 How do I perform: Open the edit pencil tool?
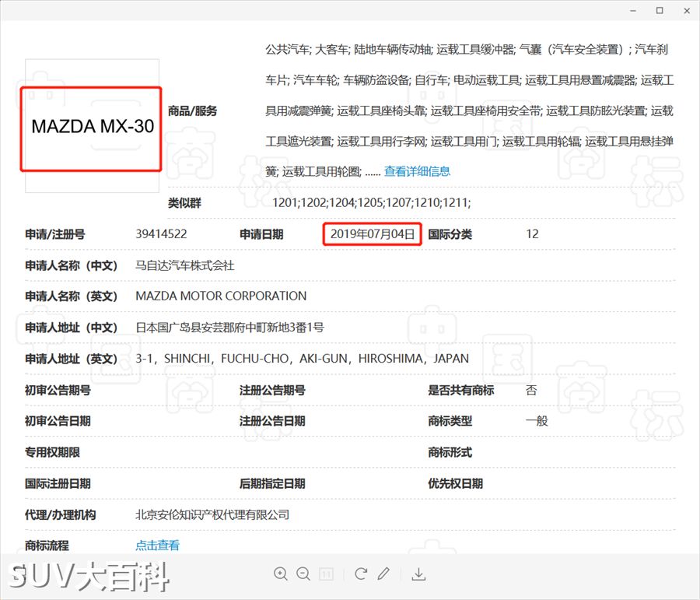click(x=383, y=574)
